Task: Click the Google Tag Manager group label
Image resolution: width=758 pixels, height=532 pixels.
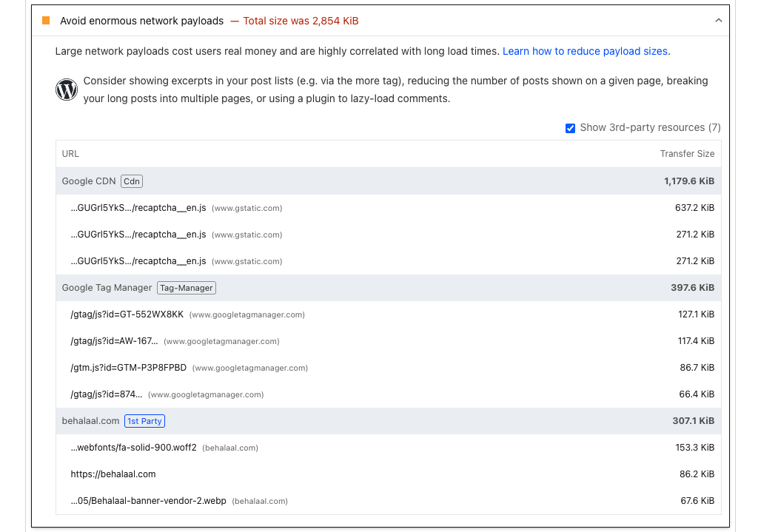Action: (107, 288)
